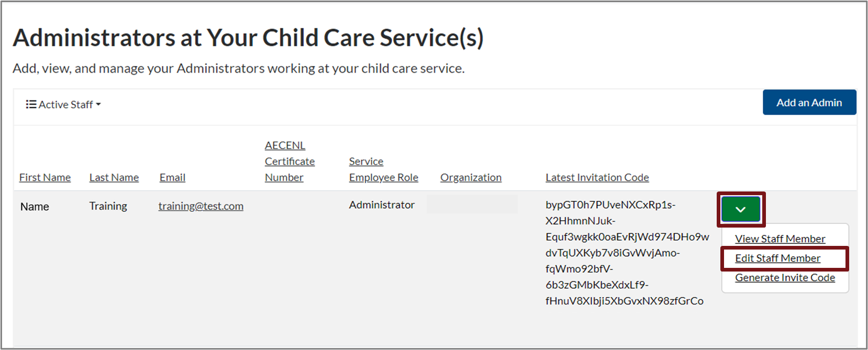
Task: Sort by Email column header
Action: point(172,177)
